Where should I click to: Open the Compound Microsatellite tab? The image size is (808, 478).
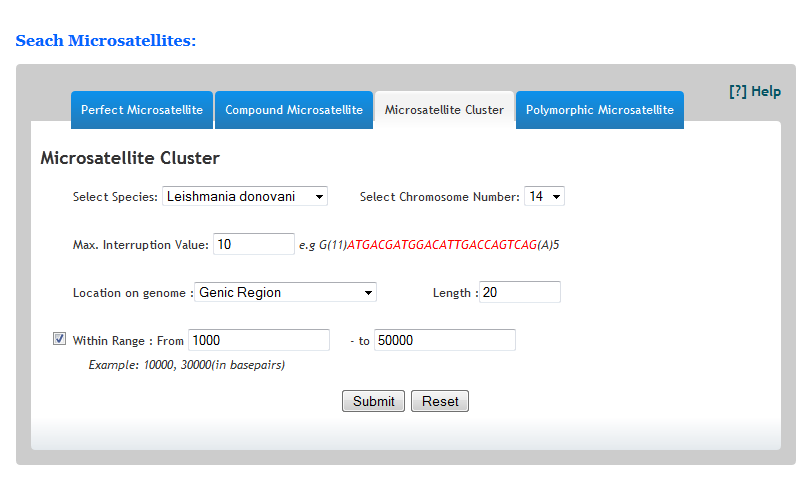294,110
